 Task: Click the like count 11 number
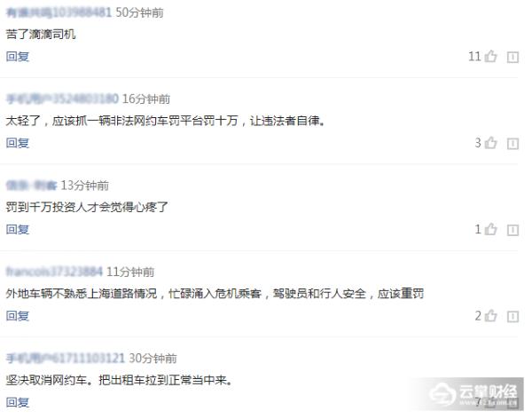click(x=474, y=57)
